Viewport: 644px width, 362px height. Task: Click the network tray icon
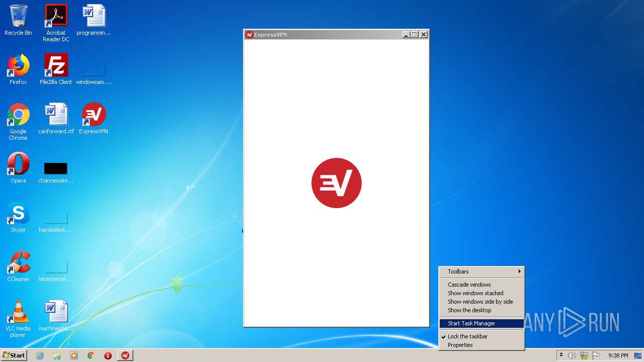pos(584,355)
